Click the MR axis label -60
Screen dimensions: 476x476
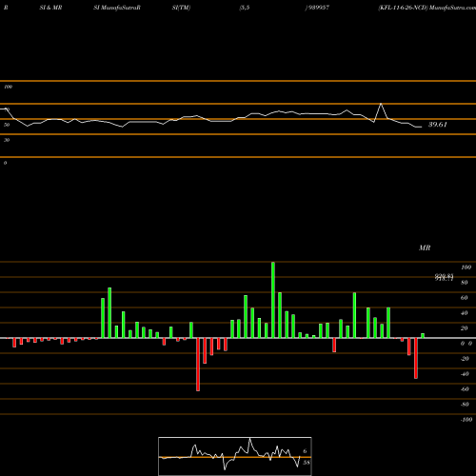coord(465,389)
